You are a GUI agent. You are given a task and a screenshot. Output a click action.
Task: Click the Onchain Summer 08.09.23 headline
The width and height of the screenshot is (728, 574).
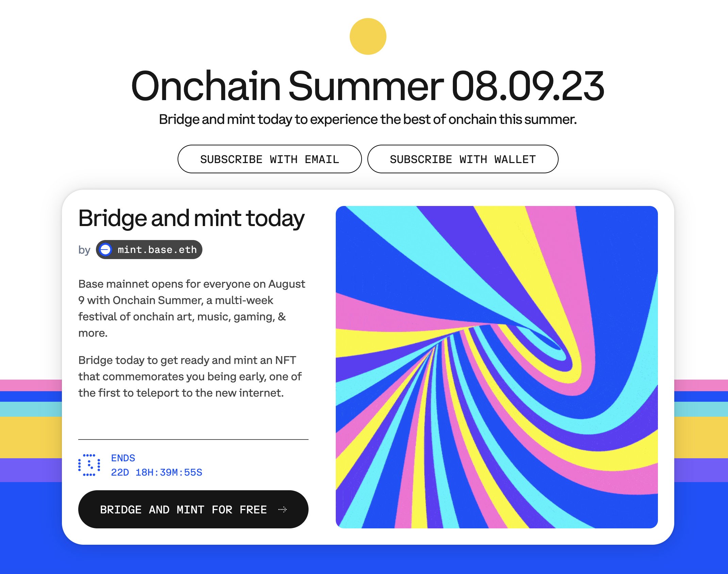point(368,86)
